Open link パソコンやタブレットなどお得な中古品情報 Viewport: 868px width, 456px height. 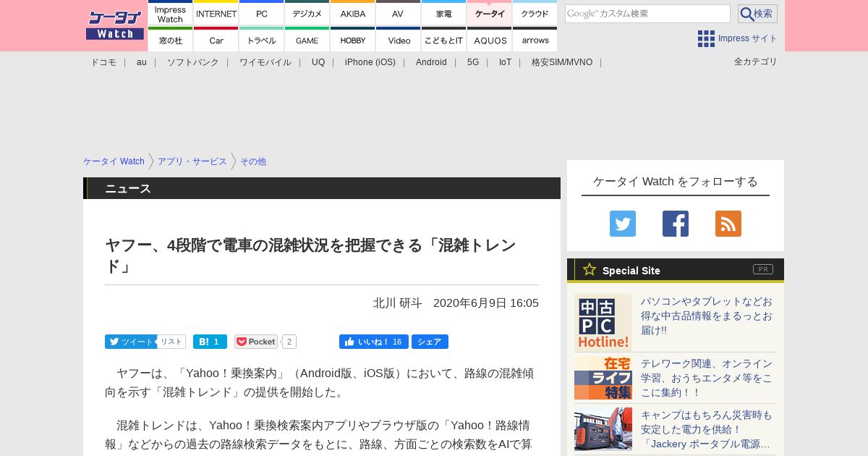707,316
